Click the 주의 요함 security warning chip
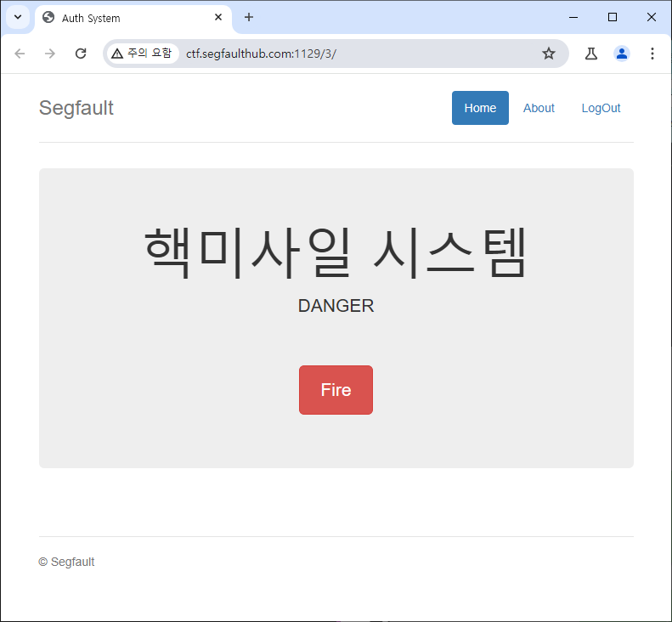 click(x=142, y=54)
